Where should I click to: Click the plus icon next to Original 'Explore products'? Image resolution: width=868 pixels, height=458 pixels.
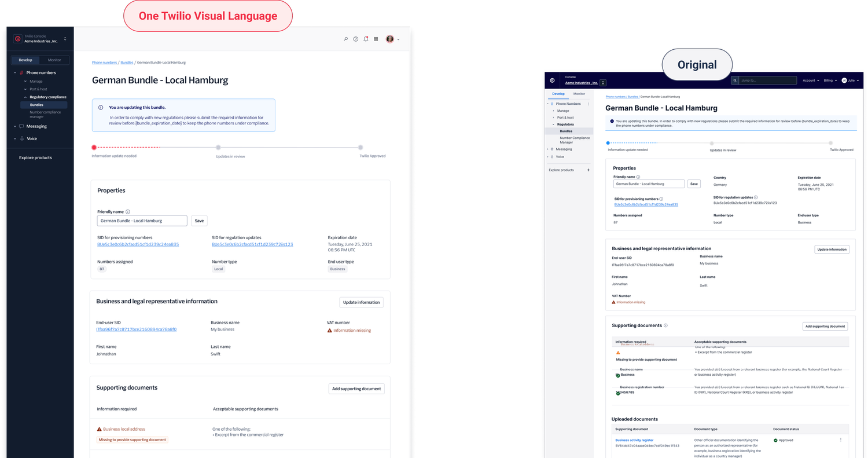pyautogui.click(x=589, y=170)
